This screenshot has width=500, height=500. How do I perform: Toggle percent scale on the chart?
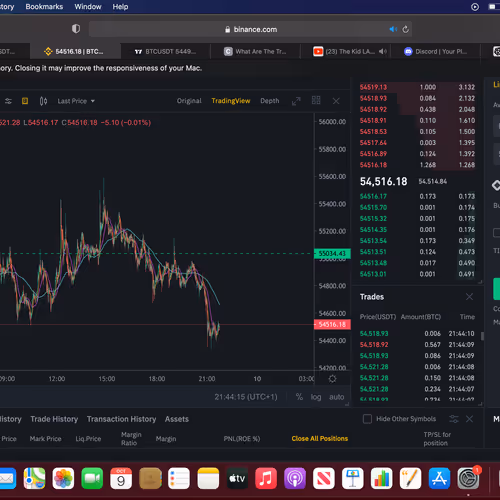coord(299,397)
